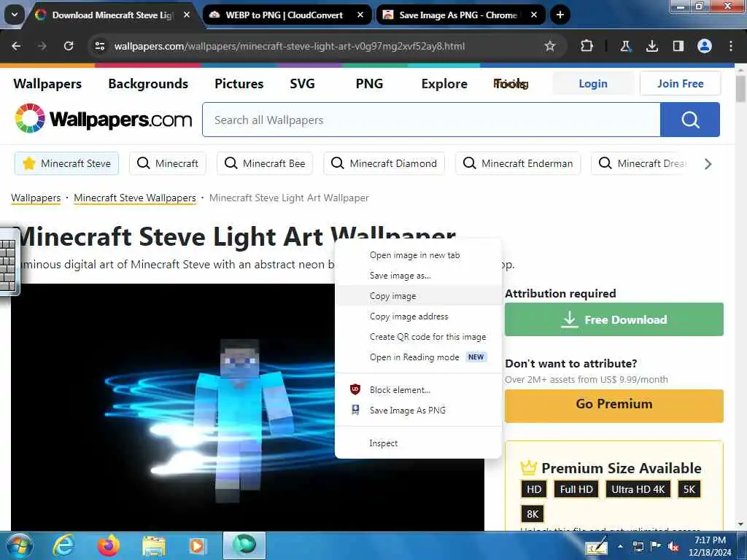747x560 pixels.
Task: Open the Wallpapers breadcrumb link
Action: [36, 198]
